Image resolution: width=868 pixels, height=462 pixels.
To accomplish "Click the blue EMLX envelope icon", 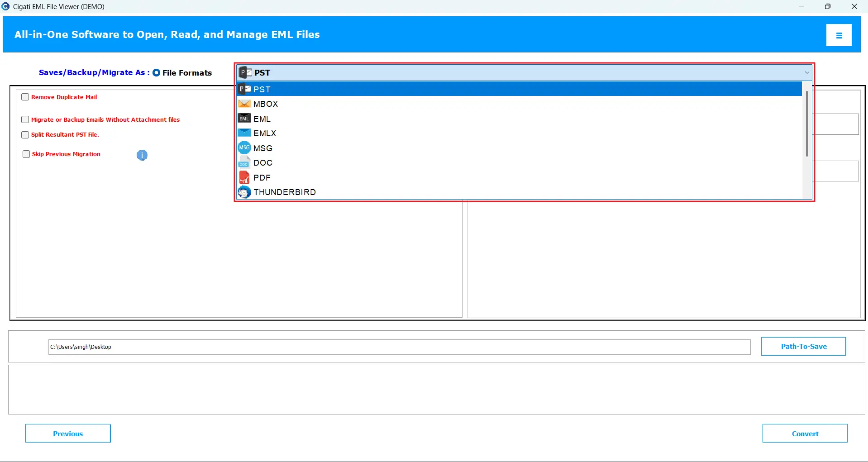I will tap(244, 133).
